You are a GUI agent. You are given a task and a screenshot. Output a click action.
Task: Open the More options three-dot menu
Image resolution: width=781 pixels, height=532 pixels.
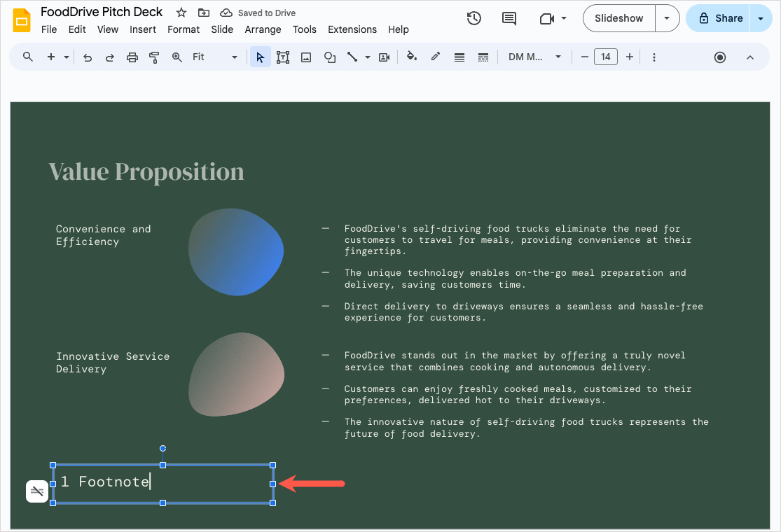tap(654, 57)
